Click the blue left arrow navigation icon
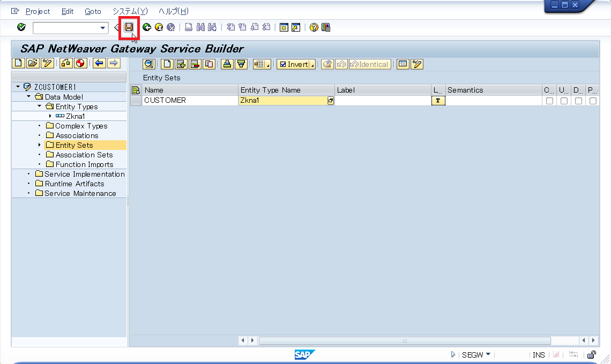Screen dimensions: 611x364 [99, 63]
